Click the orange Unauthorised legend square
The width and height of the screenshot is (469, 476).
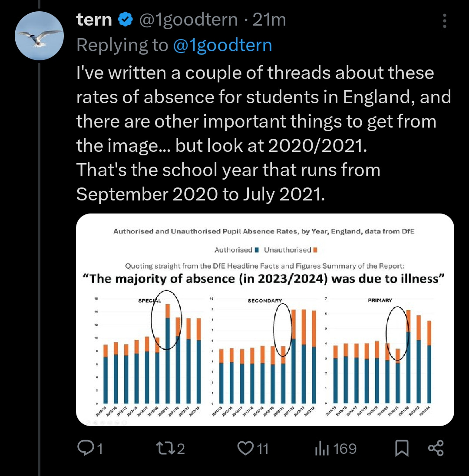point(315,250)
